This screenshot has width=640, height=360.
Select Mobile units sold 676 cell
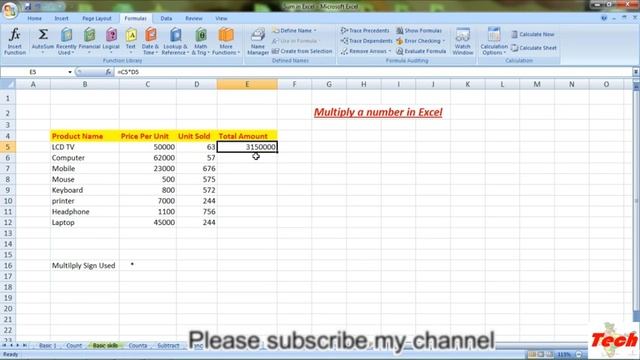[197, 169]
